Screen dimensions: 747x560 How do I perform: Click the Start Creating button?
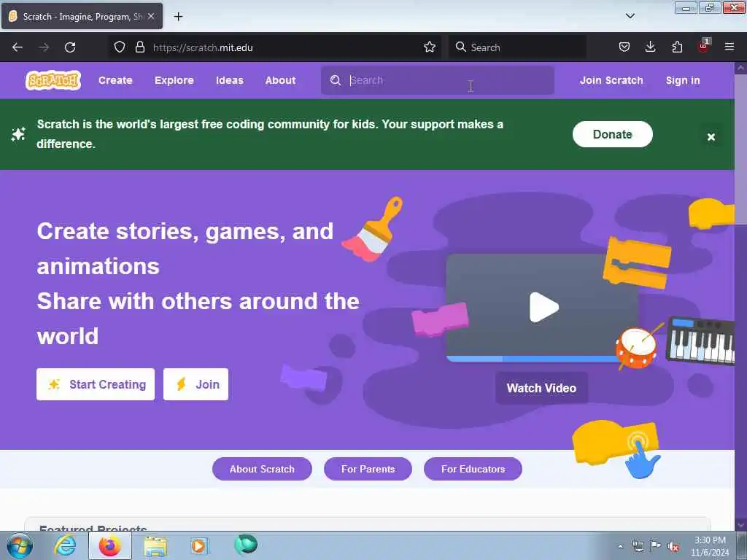tap(96, 384)
